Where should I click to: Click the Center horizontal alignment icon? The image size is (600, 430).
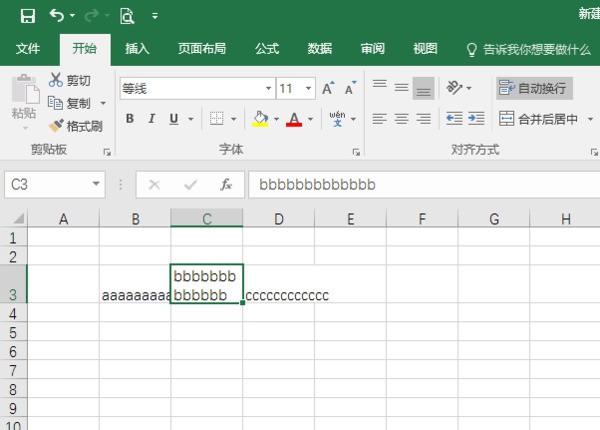click(x=401, y=119)
